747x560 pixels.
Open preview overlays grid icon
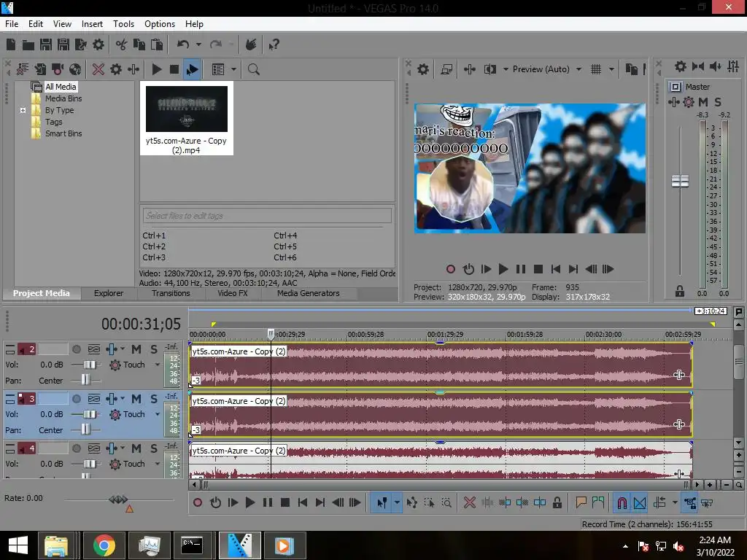(x=596, y=69)
